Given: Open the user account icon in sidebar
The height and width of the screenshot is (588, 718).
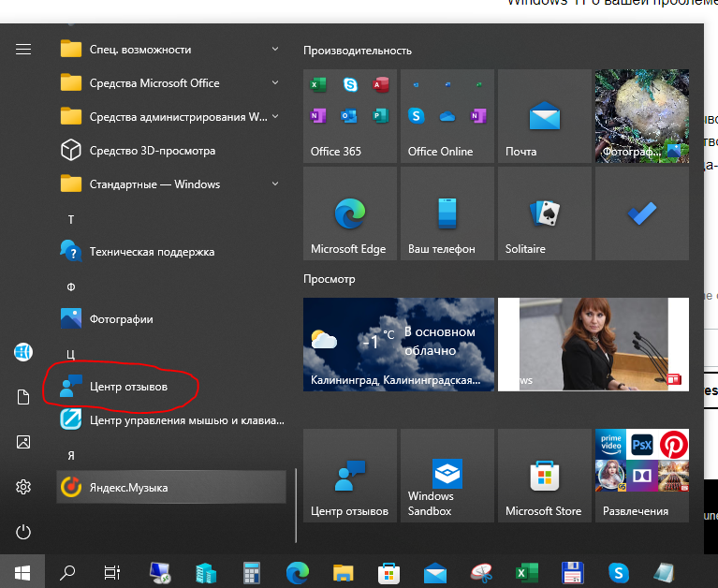Looking at the screenshot, I should 23,352.
